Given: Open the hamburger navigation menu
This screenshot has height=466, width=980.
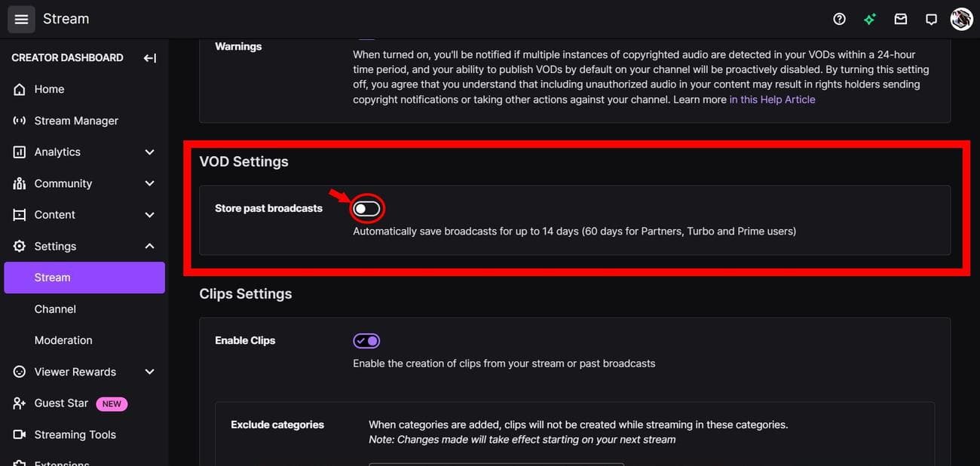Looking at the screenshot, I should (x=21, y=19).
